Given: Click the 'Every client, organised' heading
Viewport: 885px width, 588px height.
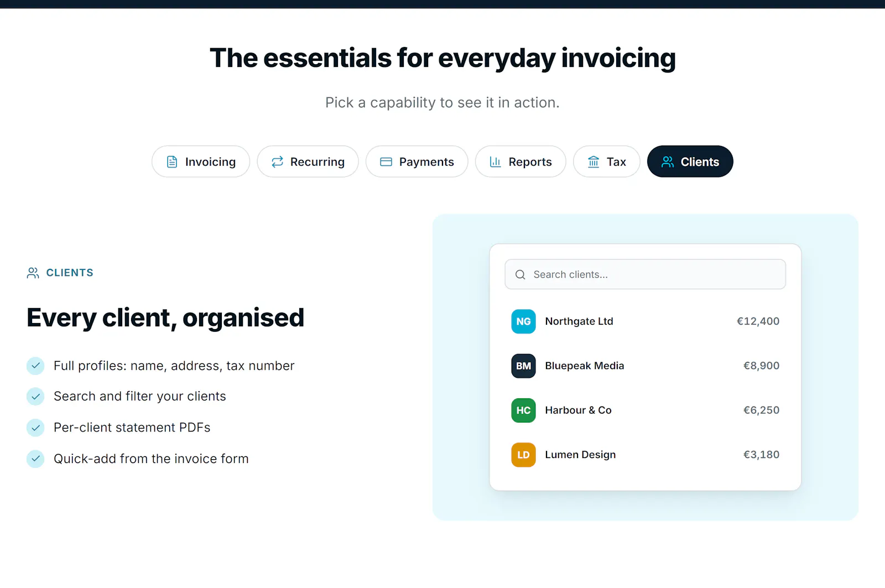Looking at the screenshot, I should pos(165,318).
